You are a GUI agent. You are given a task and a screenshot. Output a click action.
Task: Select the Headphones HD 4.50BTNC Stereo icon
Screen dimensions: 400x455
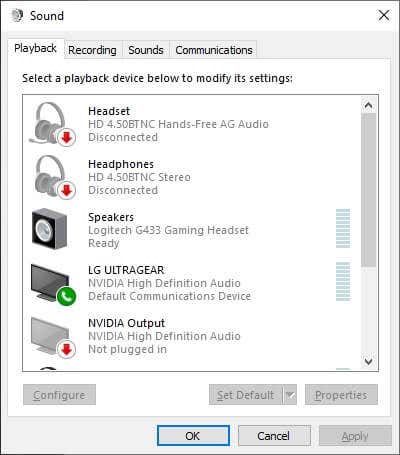pos(54,177)
